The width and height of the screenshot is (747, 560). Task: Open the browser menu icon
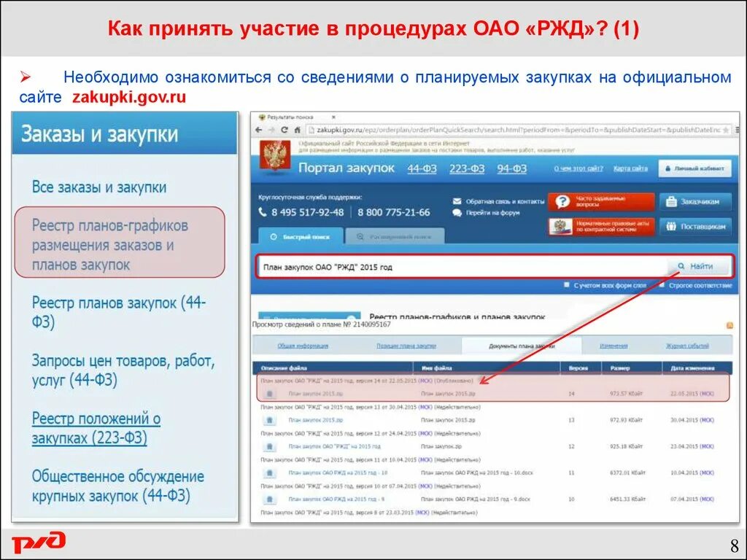[x=737, y=130]
